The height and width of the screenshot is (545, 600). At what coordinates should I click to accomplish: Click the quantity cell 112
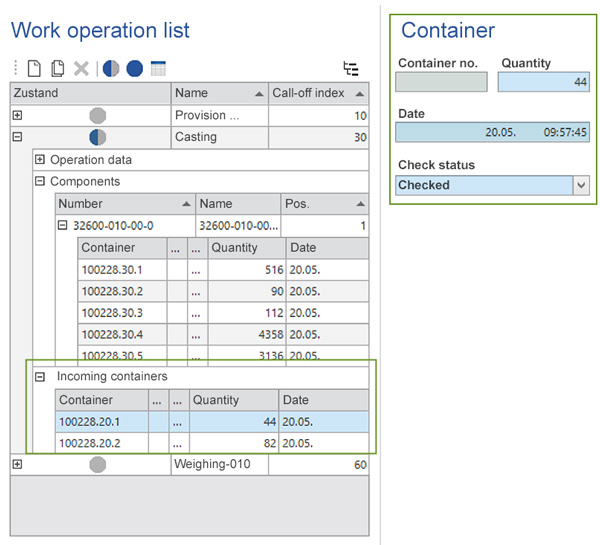pyautogui.click(x=247, y=313)
